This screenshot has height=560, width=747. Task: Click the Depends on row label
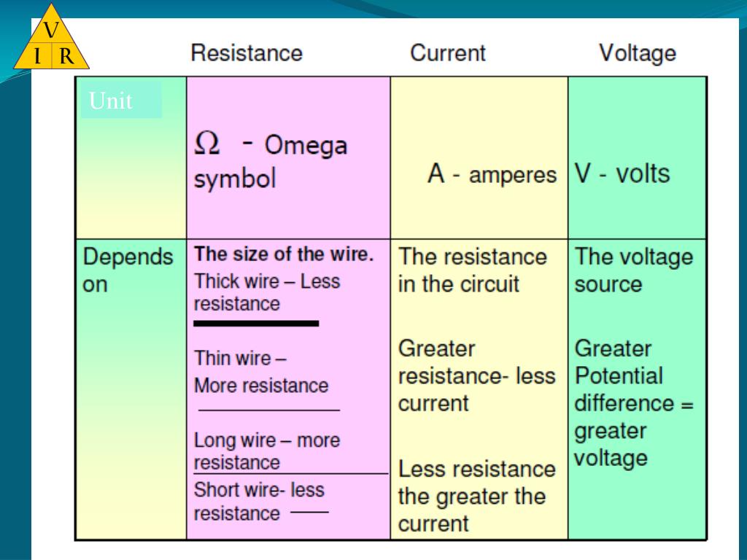[128, 271]
